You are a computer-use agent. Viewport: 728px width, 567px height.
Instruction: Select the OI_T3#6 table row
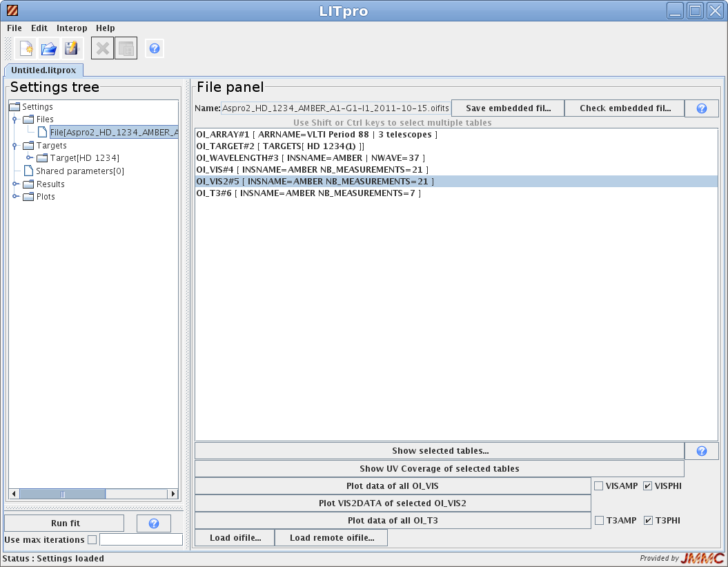pos(456,193)
